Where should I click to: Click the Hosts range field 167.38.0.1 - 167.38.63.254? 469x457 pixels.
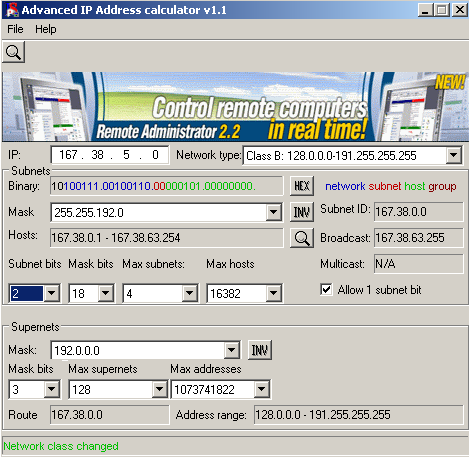(166, 238)
